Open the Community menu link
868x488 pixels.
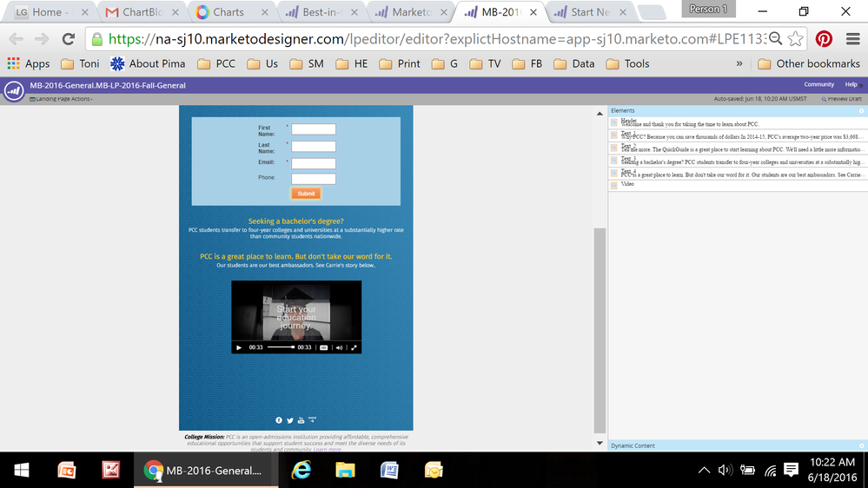click(818, 84)
